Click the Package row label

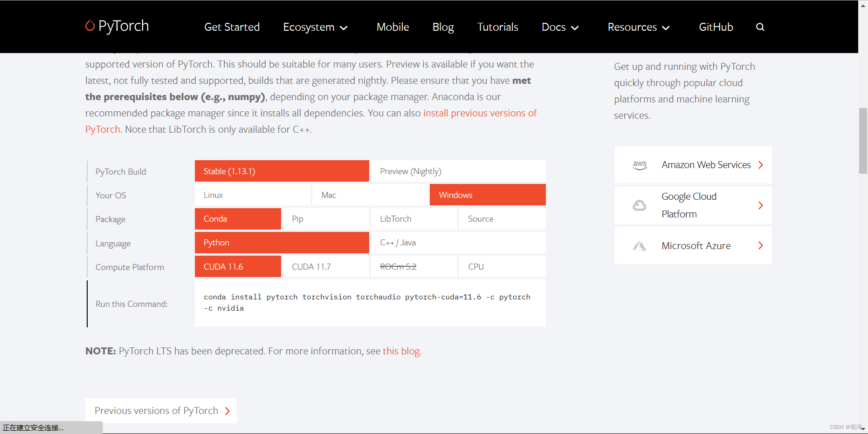pos(110,219)
